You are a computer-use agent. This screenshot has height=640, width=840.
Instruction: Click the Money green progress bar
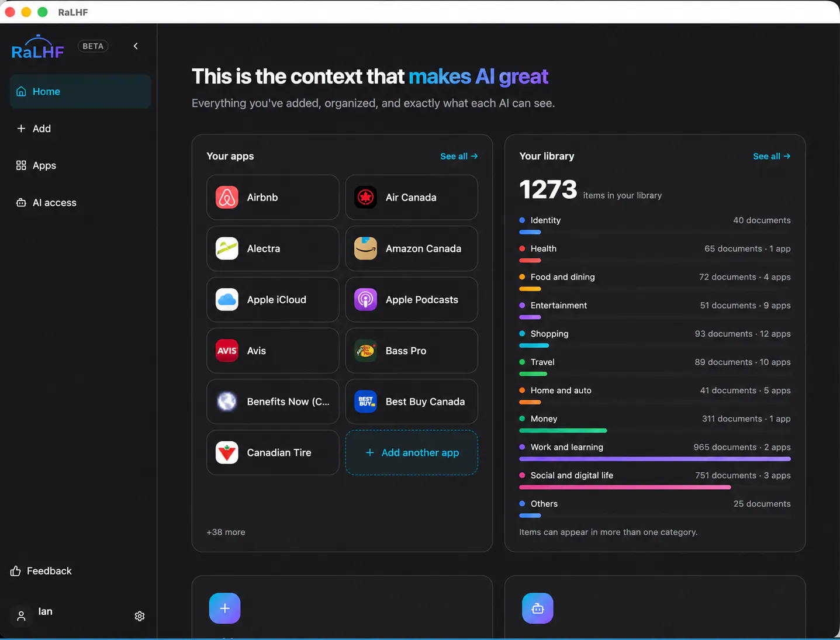coord(563,431)
